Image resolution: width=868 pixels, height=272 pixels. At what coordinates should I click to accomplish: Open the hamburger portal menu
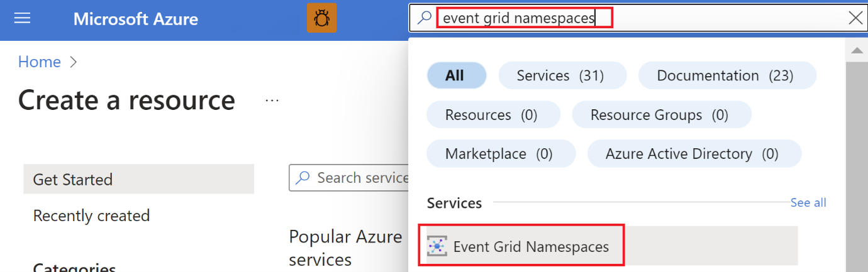pos(23,18)
